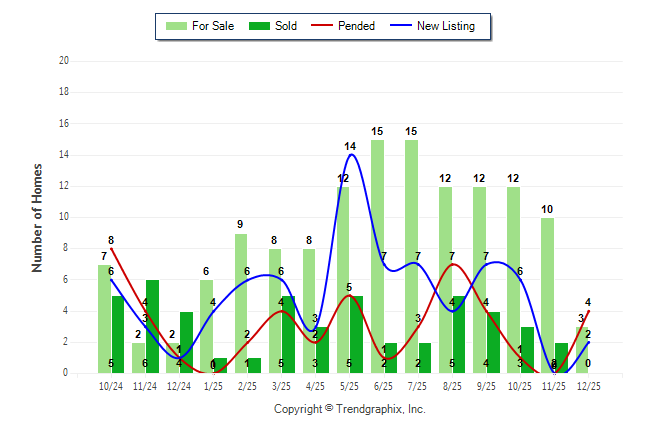The image size is (646, 434).
Task: Click the New Listing peak labeled 14
Action: tap(350, 155)
